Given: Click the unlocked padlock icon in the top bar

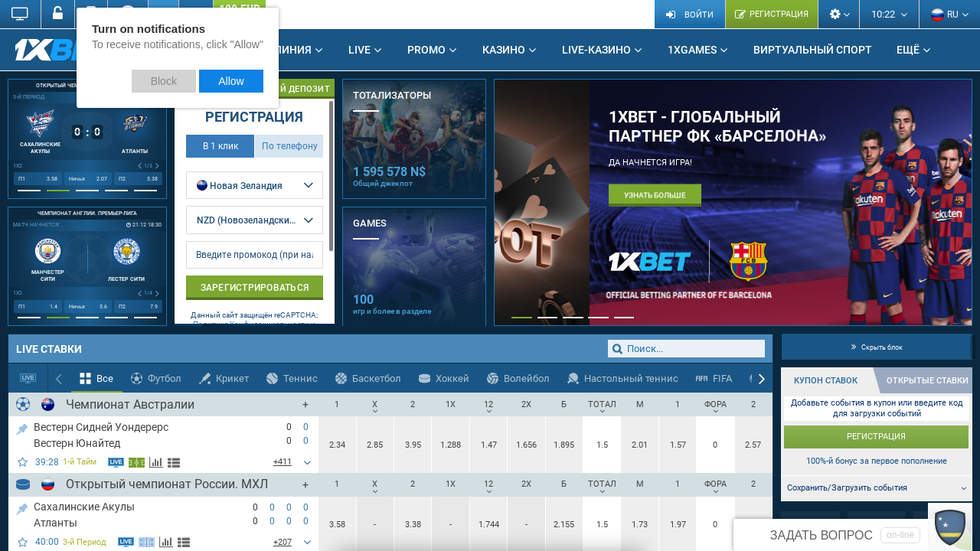Looking at the screenshot, I should click(x=57, y=13).
